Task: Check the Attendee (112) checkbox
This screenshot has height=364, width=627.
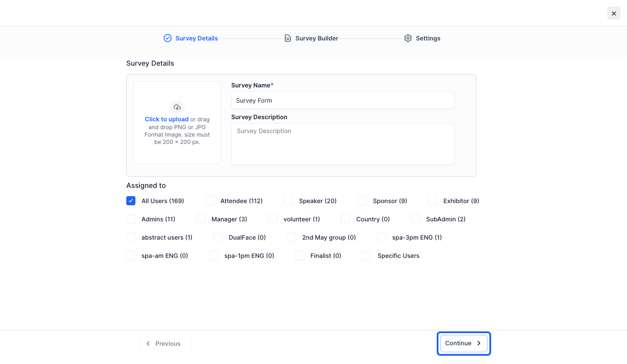Action: coord(210,201)
